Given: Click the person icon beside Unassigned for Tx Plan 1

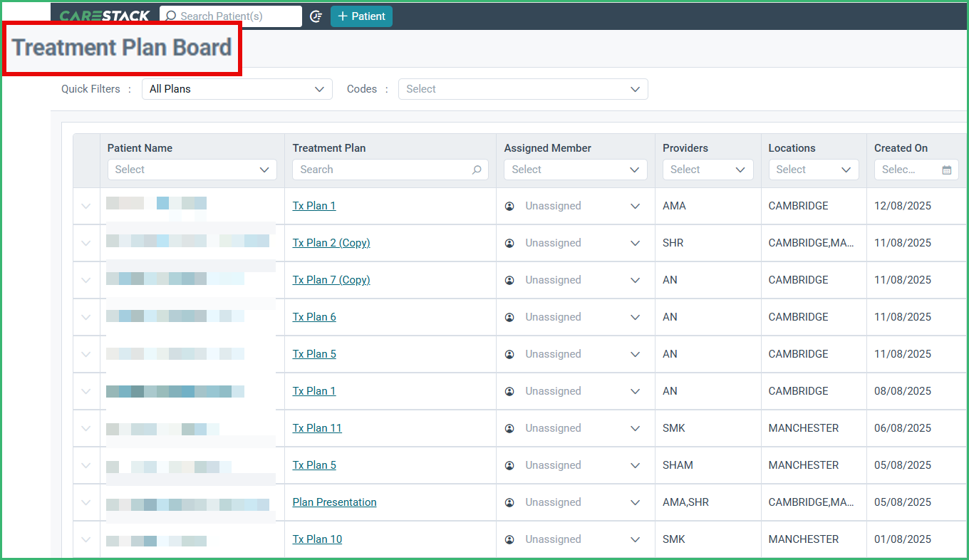Looking at the screenshot, I should [x=509, y=205].
